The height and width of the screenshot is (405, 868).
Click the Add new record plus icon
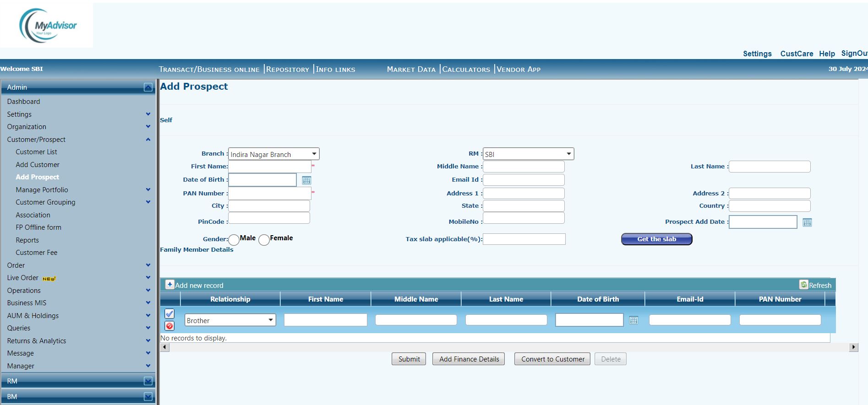[x=169, y=285]
